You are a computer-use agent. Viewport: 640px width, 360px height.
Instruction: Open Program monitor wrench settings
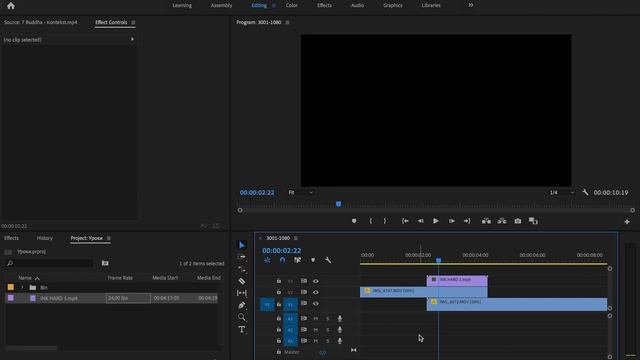pyautogui.click(x=585, y=192)
